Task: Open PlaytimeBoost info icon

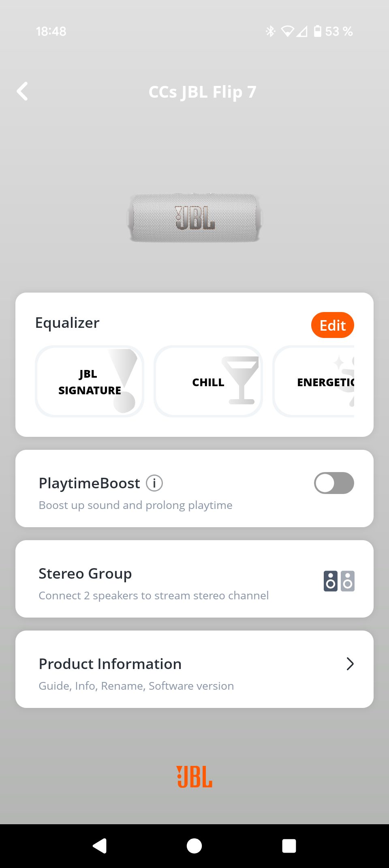Action: pyautogui.click(x=154, y=483)
